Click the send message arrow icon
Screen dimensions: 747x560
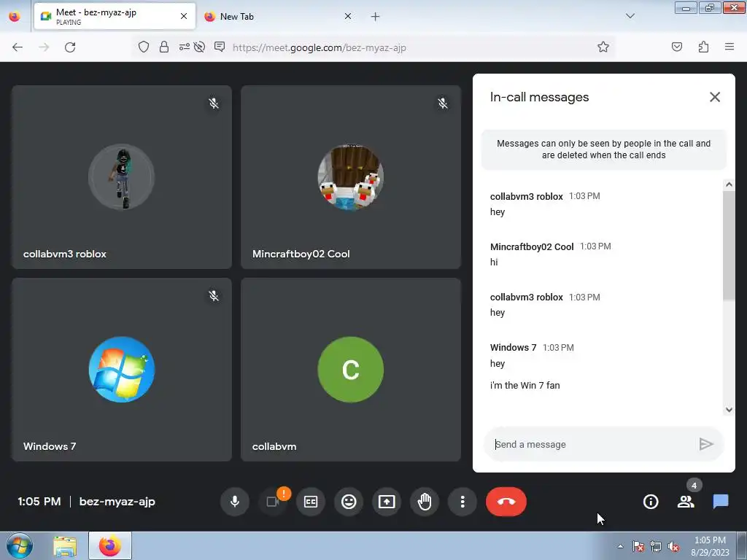point(706,444)
